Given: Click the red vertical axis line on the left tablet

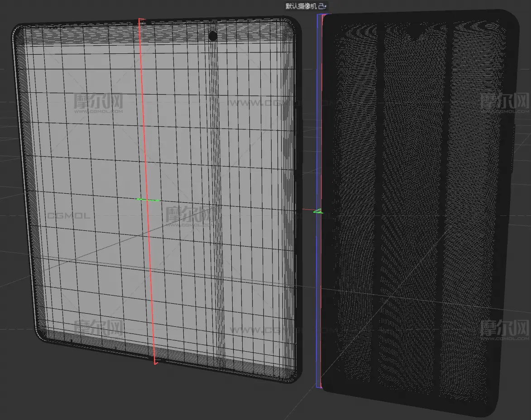Looking at the screenshot, I should click(144, 136).
